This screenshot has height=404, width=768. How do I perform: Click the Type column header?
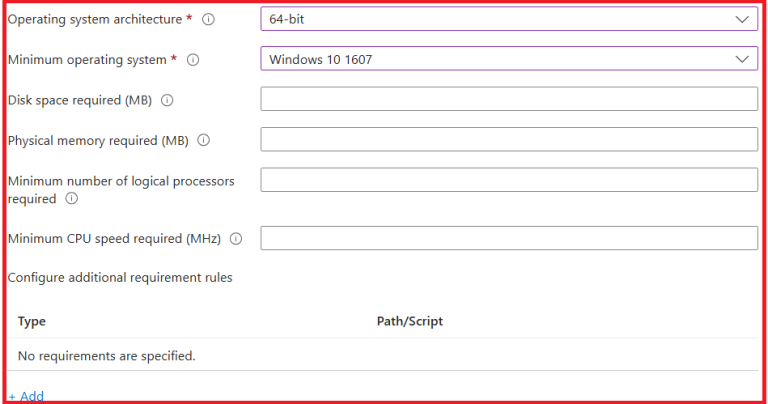[32, 321]
